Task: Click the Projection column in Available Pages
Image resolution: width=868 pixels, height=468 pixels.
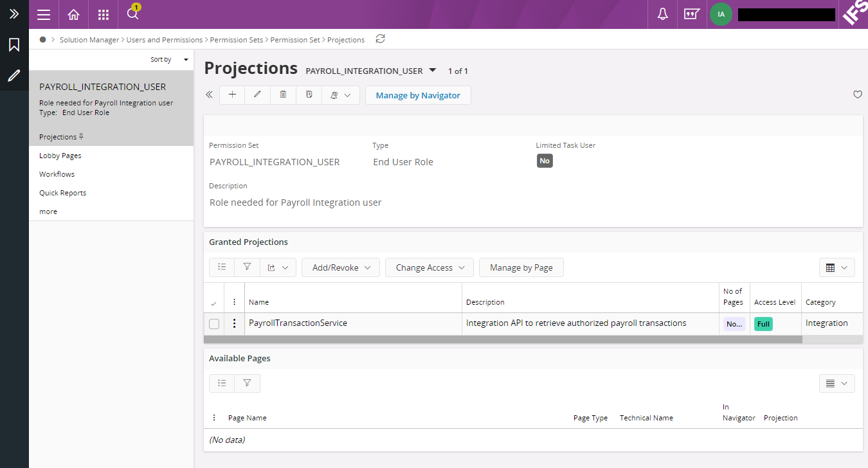Action: pyautogui.click(x=781, y=418)
